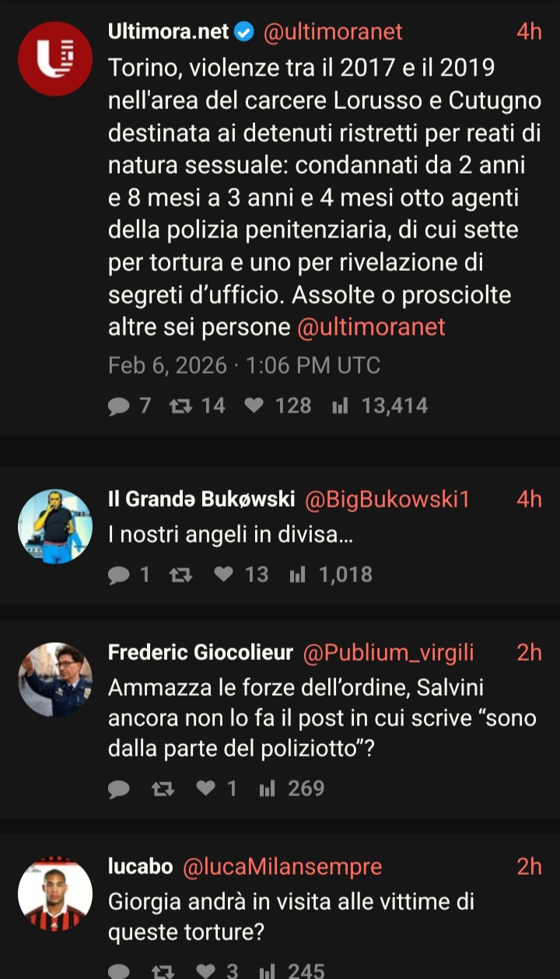Image resolution: width=560 pixels, height=979 pixels.
Task: View stats showing 269 views
Action: (267, 788)
